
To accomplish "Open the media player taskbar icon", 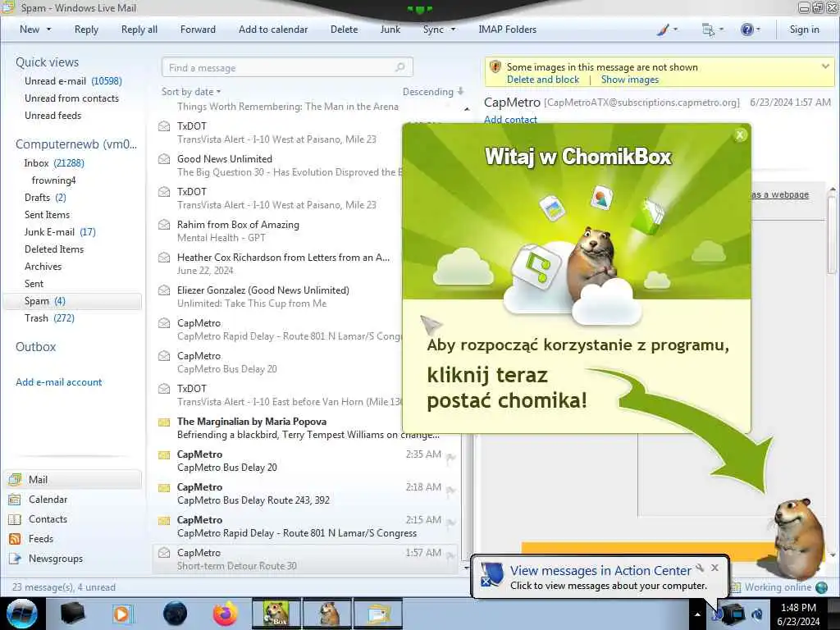I will [121, 614].
